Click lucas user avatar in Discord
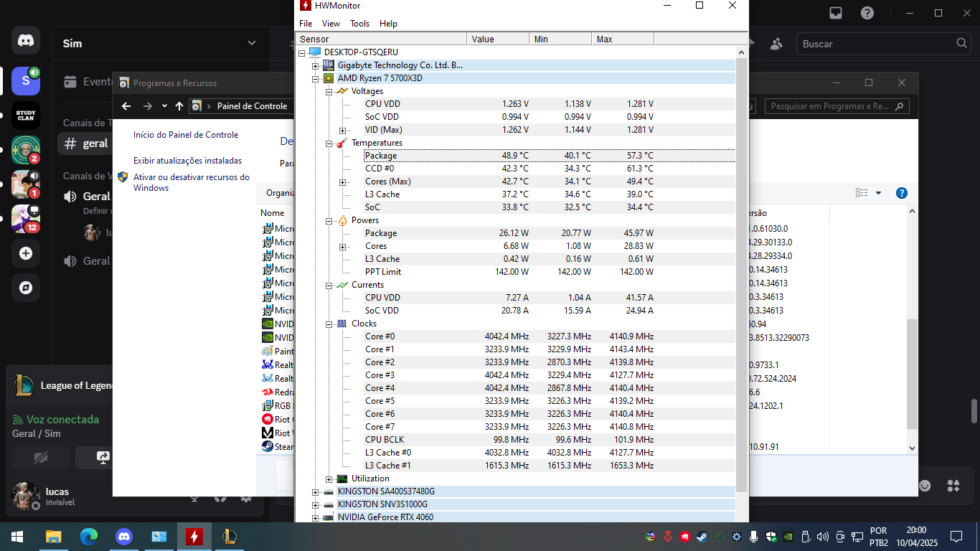The height and width of the screenshot is (551, 980). coord(26,496)
